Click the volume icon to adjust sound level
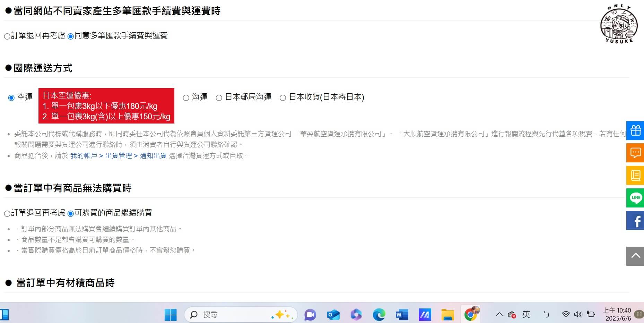644x323 pixels. tap(577, 314)
